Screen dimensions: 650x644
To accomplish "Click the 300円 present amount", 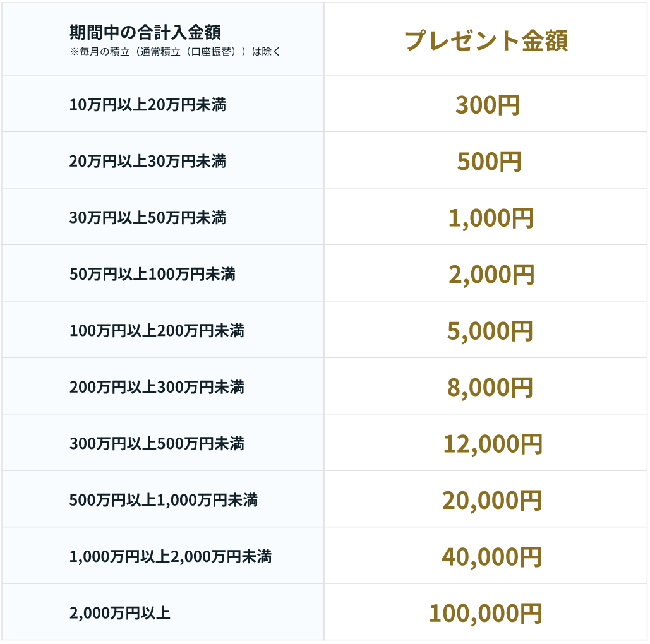I will (x=487, y=105).
